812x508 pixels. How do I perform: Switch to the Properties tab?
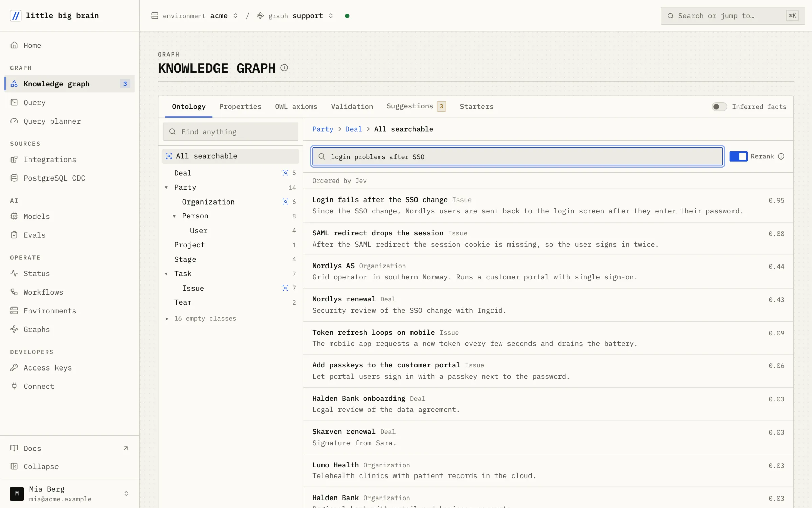click(x=240, y=107)
